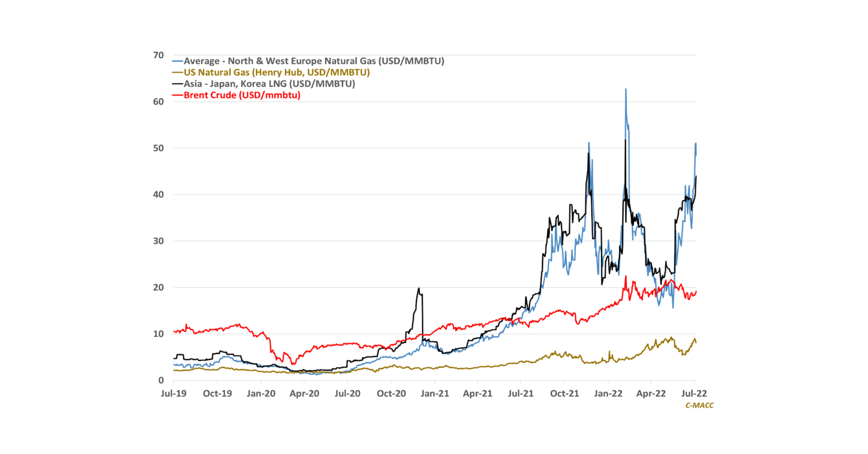Click the 70 y-axis label
The height and width of the screenshot is (454, 868).
tap(158, 55)
